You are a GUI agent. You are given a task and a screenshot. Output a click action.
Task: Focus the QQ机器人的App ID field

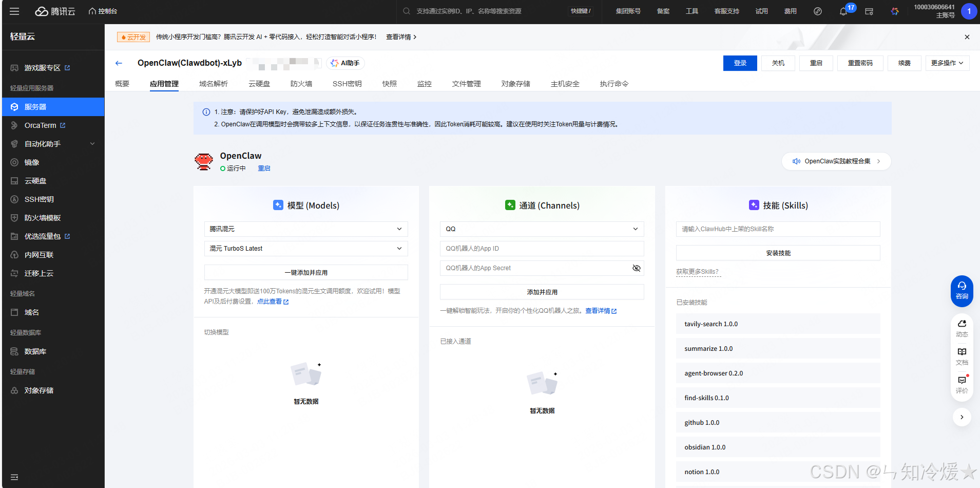point(542,249)
